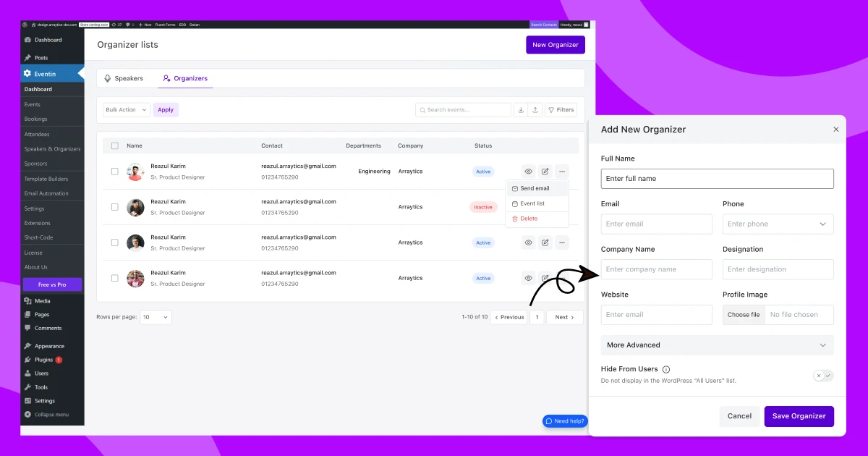This screenshot has height=456, width=868.
Task: Click the Save Organizer button
Action: point(799,416)
